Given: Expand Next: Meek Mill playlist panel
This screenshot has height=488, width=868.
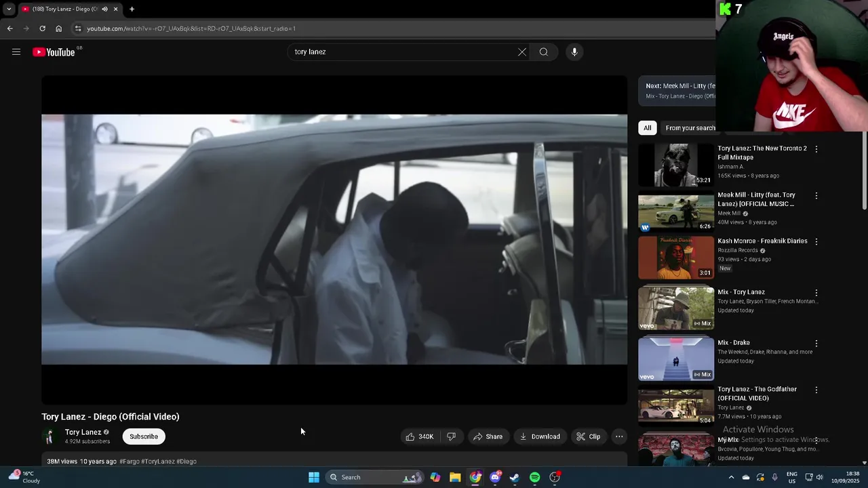Looking at the screenshot, I should pyautogui.click(x=677, y=91).
